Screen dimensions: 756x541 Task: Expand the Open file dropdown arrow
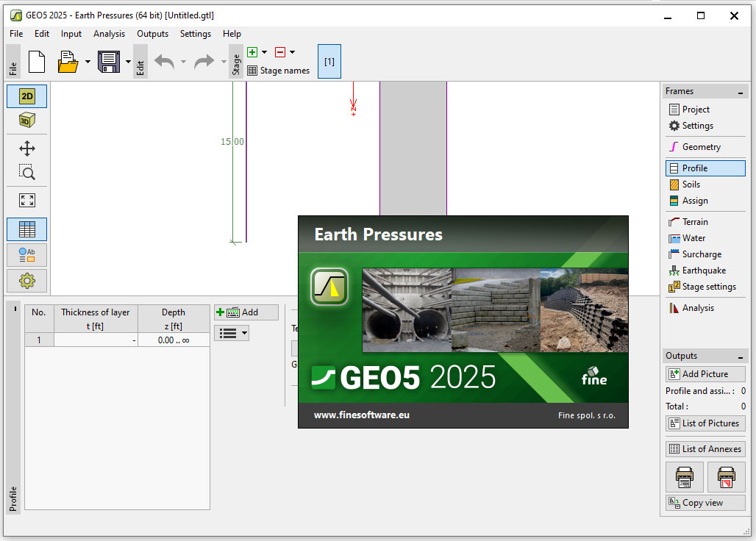[88, 62]
